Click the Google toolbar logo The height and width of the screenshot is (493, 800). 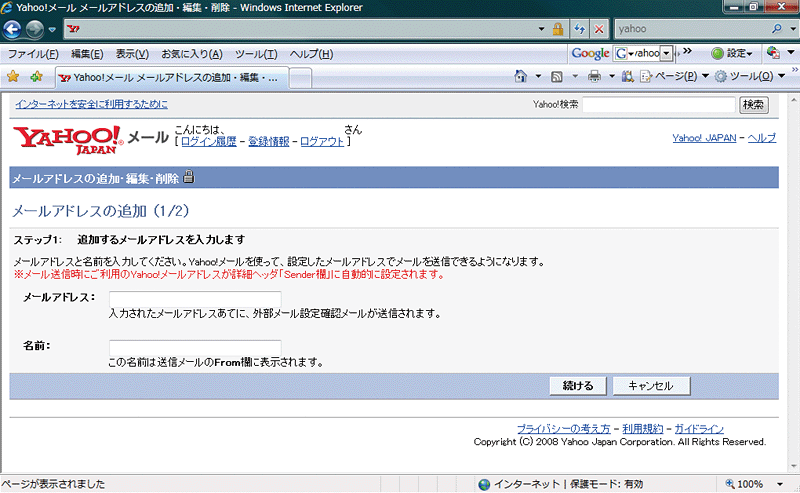point(590,53)
